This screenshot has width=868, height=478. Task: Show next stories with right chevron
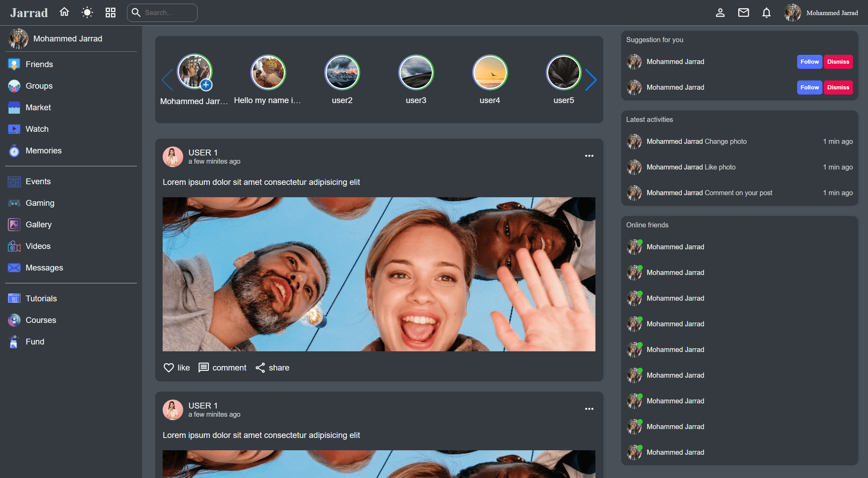[x=591, y=80]
